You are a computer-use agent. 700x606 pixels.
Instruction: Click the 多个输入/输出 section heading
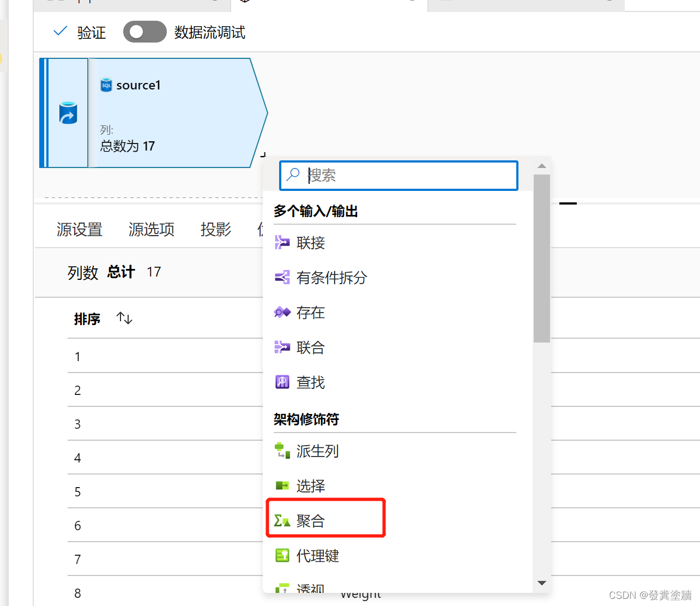coord(316,211)
